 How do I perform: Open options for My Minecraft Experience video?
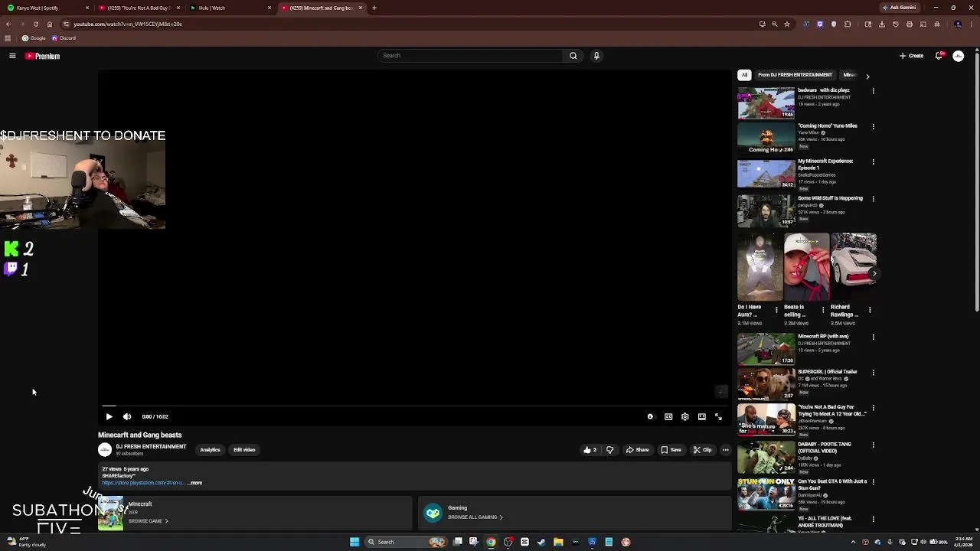[x=873, y=162]
